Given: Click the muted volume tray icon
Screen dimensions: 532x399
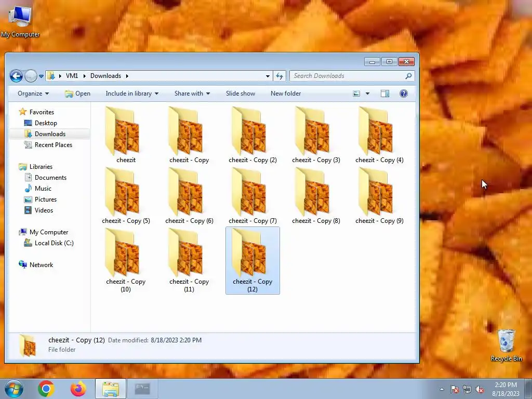Looking at the screenshot, I should 480,390.
